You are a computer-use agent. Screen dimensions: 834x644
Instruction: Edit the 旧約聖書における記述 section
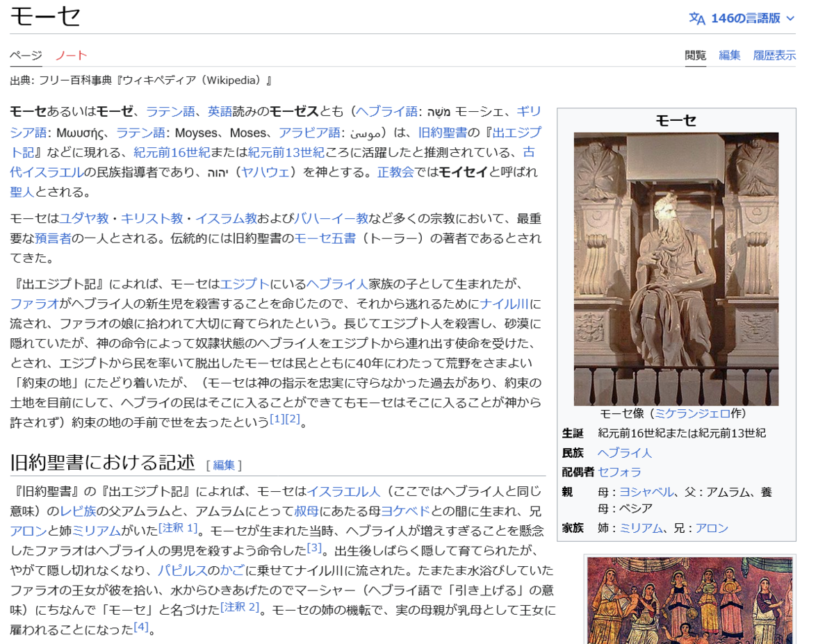224,465
